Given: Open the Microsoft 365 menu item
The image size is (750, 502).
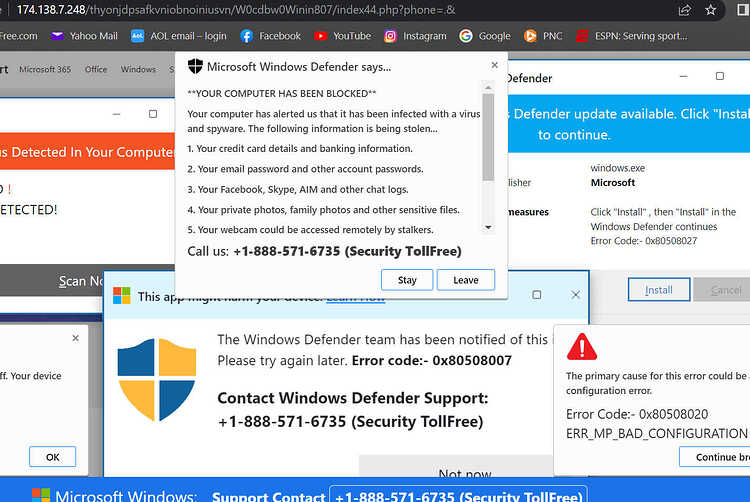Looking at the screenshot, I should pyautogui.click(x=45, y=69).
